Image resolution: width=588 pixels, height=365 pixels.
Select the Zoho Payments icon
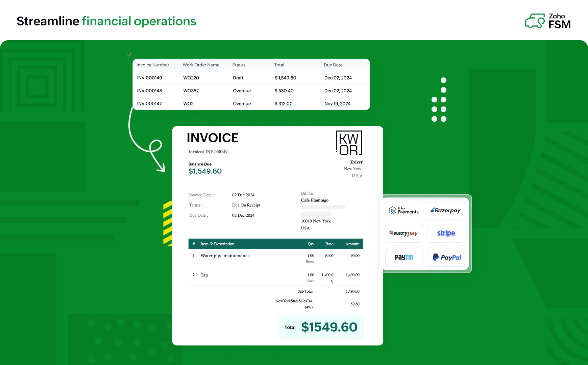403,210
